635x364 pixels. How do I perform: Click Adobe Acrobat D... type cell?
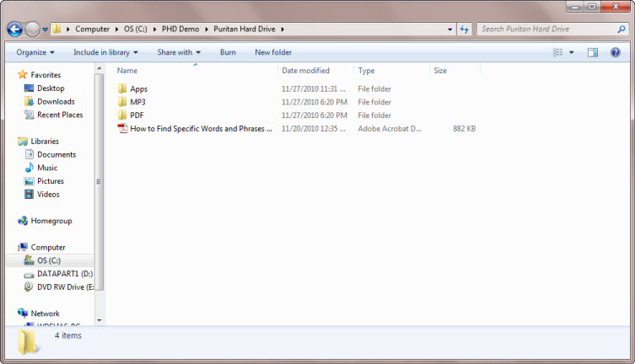pyautogui.click(x=390, y=129)
